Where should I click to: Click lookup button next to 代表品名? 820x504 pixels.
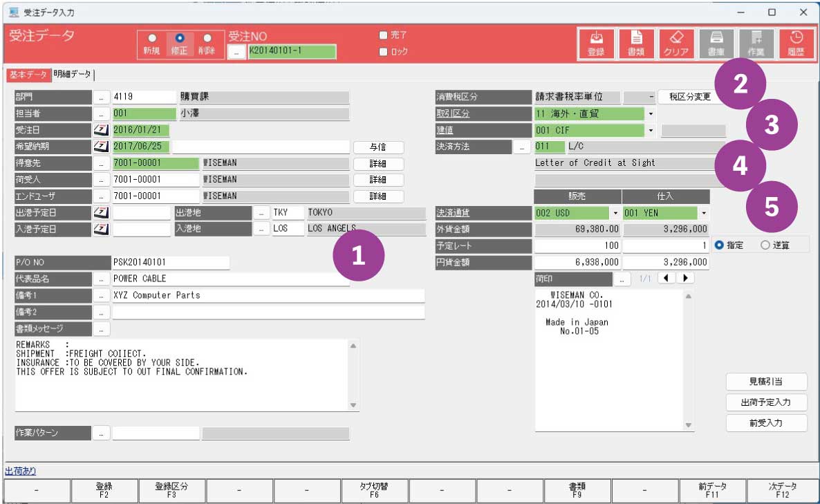[x=102, y=279]
